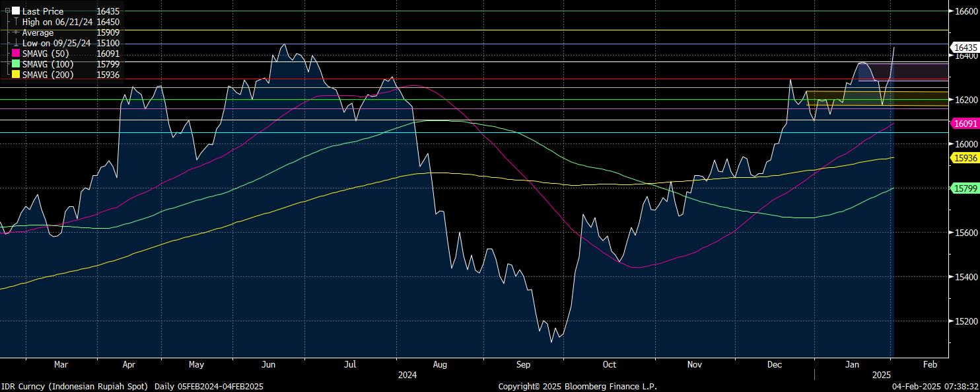Click the High marker icon in legend

(x=16, y=22)
